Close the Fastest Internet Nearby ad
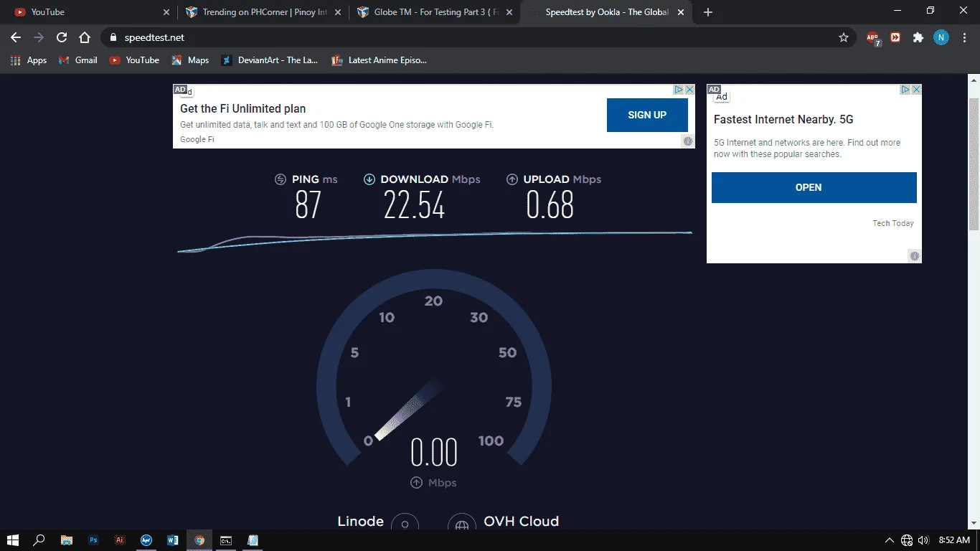The height and width of the screenshot is (551, 980). point(916,90)
